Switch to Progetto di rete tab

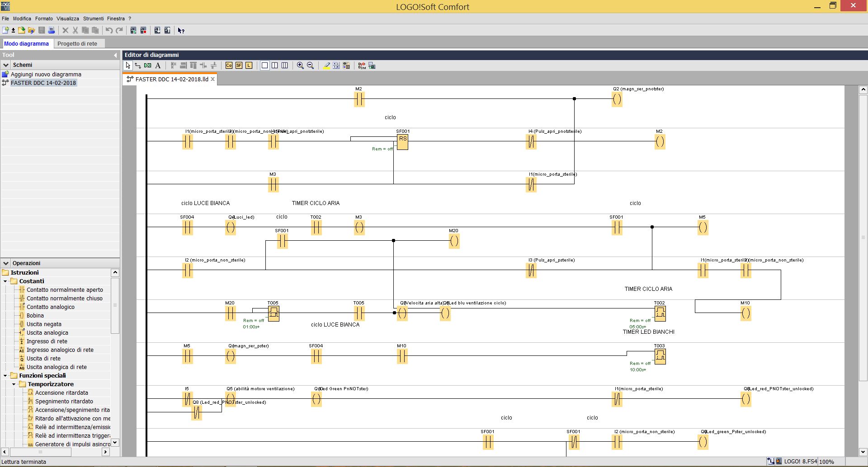pyautogui.click(x=77, y=44)
